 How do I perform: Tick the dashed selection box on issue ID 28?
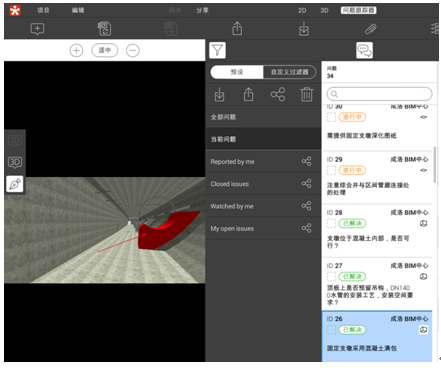[331, 223]
